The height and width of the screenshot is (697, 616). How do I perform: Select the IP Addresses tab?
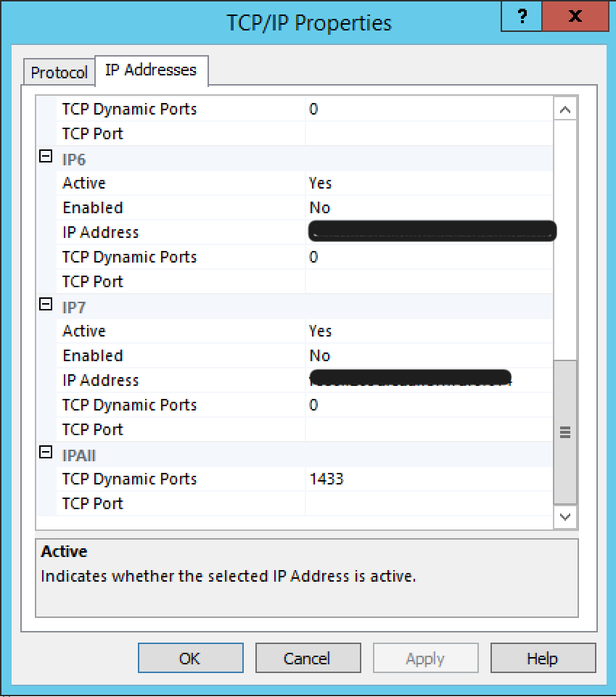[x=151, y=70]
